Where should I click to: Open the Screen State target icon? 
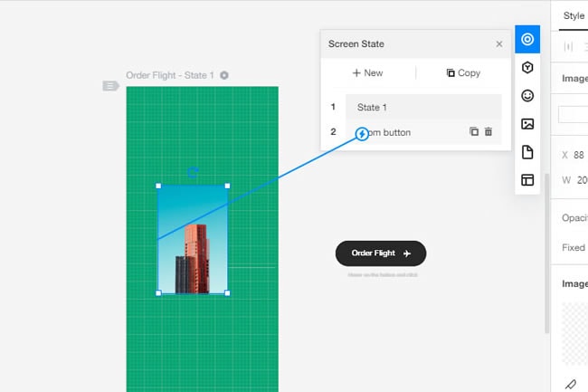[x=527, y=39]
